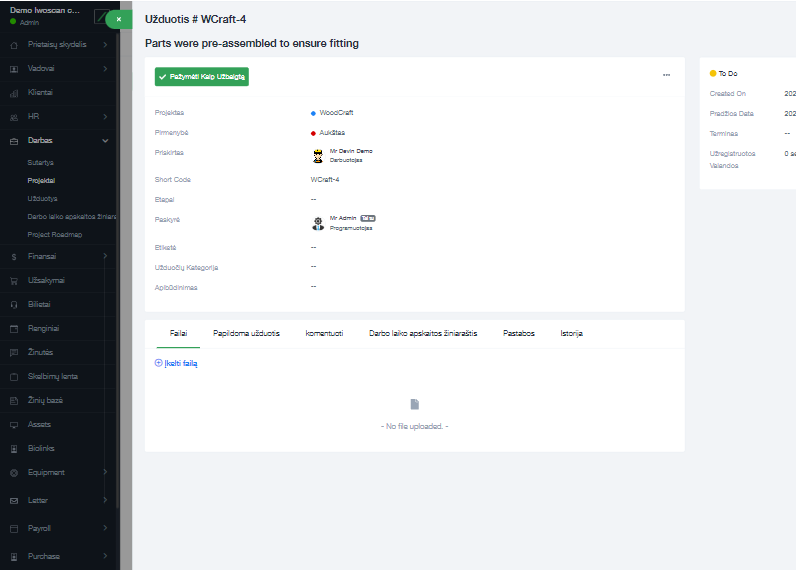Expand the Payroll sidebar menu

tap(106, 528)
